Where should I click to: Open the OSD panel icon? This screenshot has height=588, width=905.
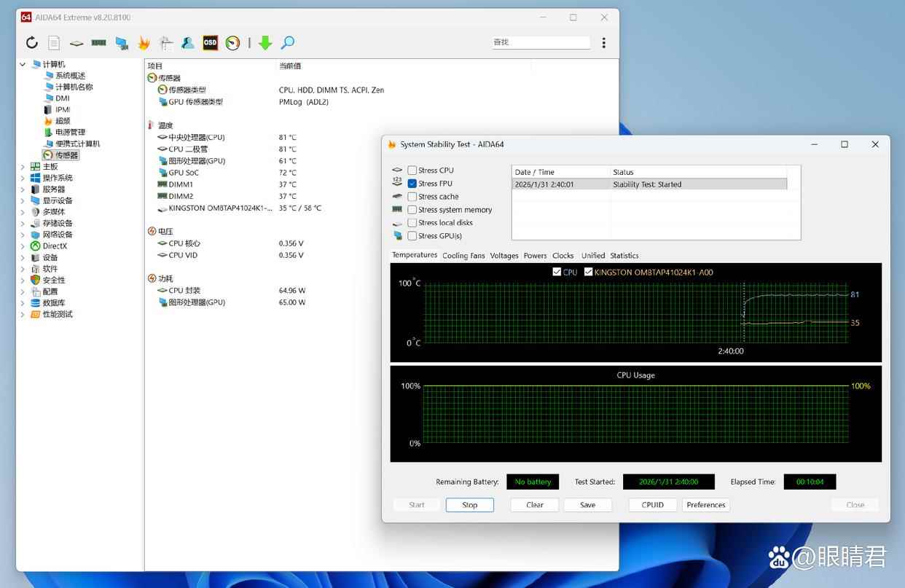pyautogui.click(x=210, y=43)
